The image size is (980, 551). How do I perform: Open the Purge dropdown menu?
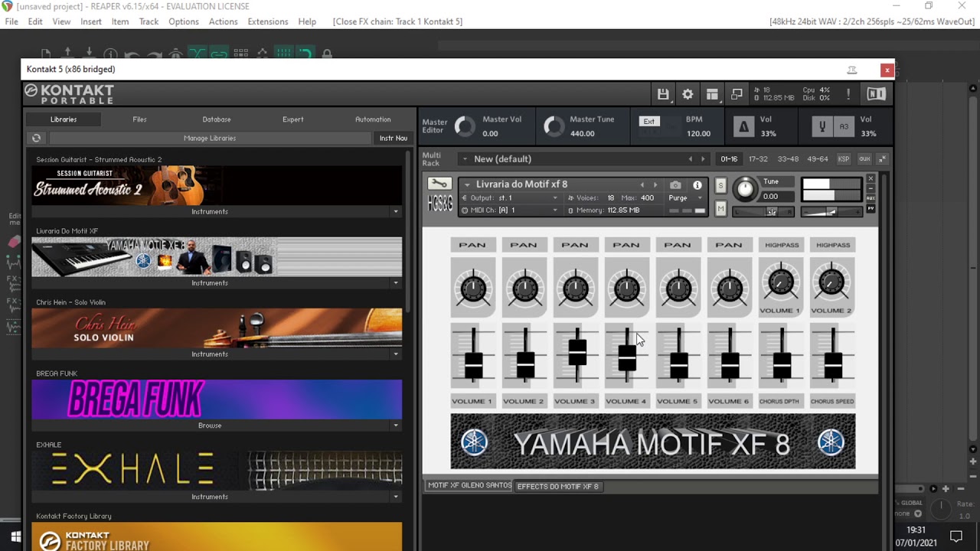click(x=684, y=198)
